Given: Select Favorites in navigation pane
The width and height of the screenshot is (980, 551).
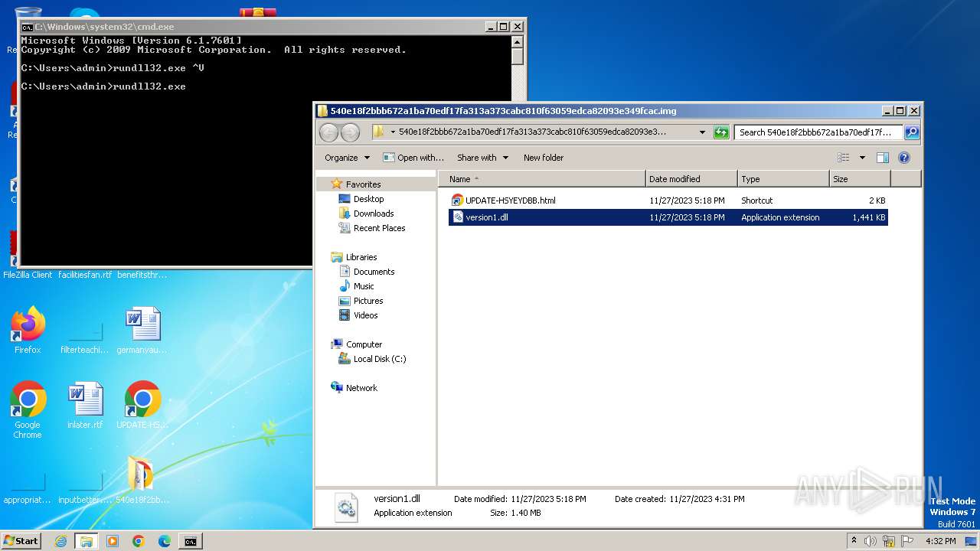Looking at the screenshot, I should point(363,184).
